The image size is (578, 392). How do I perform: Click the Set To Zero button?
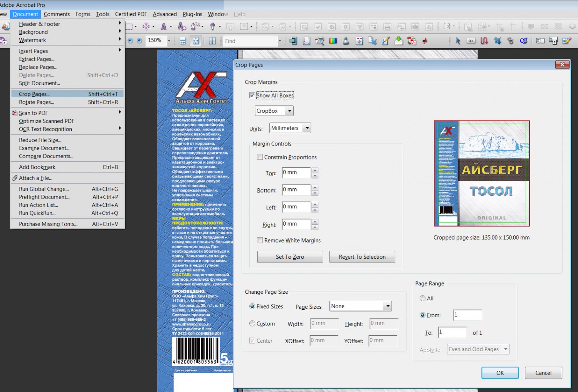290,257
